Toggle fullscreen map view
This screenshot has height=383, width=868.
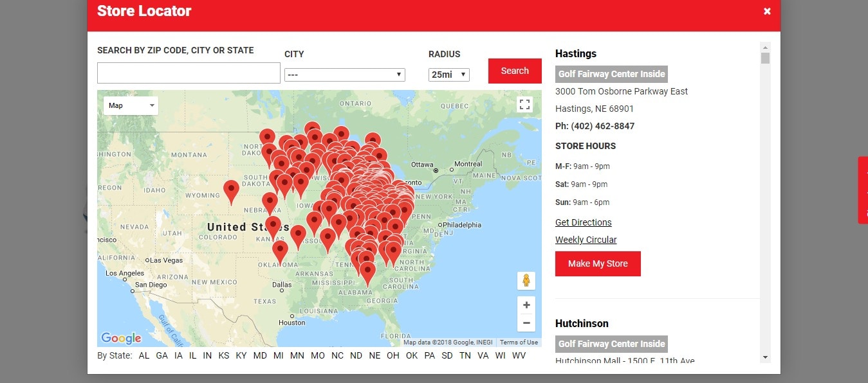tap(525, 105)
